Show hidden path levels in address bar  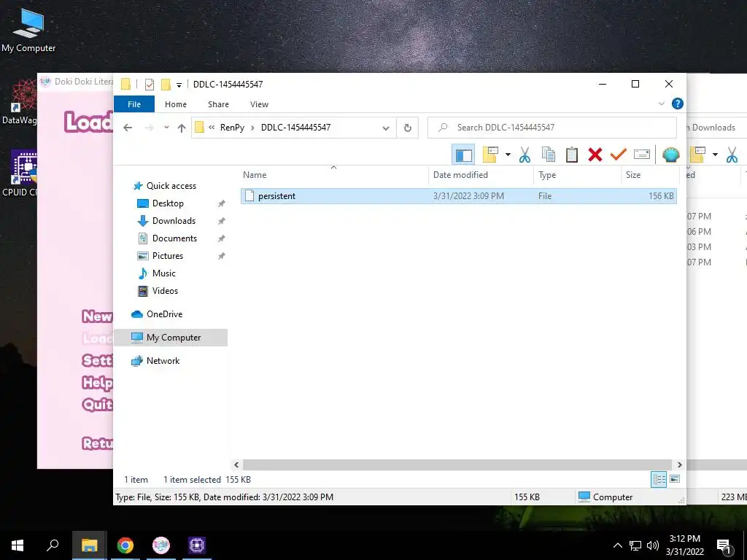click(212, 128)
